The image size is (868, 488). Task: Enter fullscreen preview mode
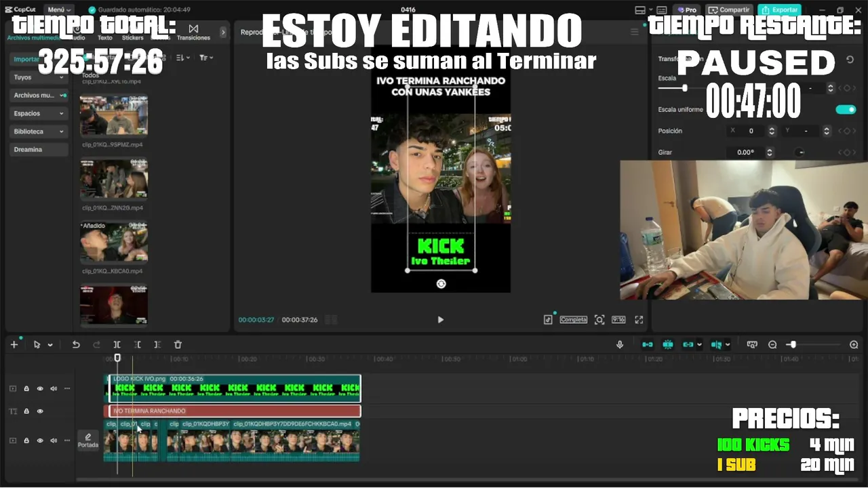click(639, 319)
